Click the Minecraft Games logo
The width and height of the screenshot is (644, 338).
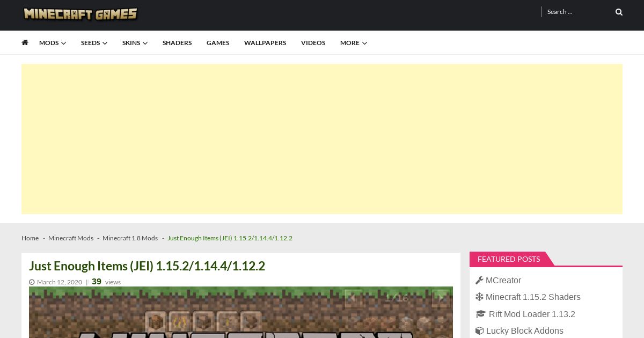80,13
